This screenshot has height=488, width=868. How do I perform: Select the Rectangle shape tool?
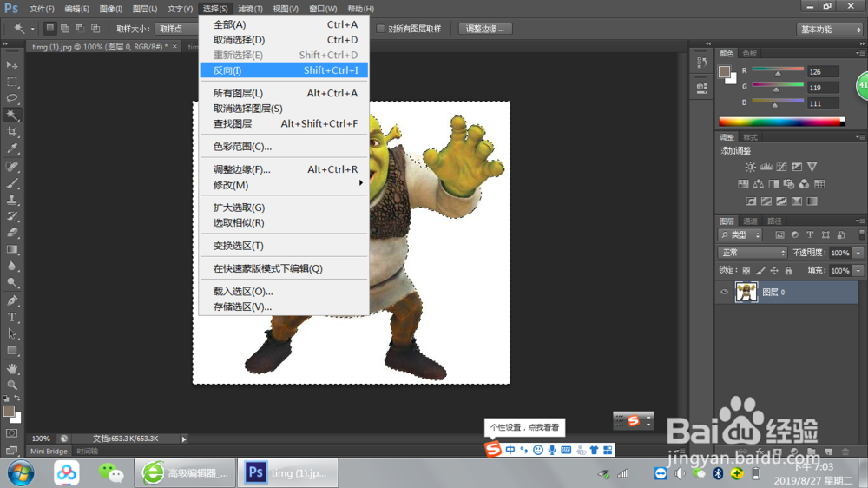point(11,351)
